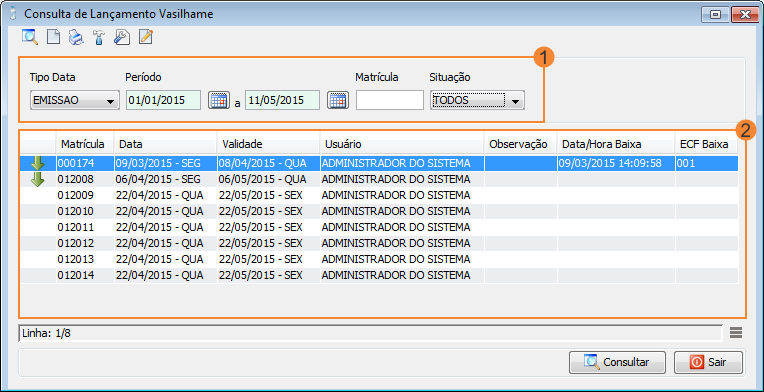Click the magnifier search toolbar icon
The image size is (764, 392).
click(30, 37)
